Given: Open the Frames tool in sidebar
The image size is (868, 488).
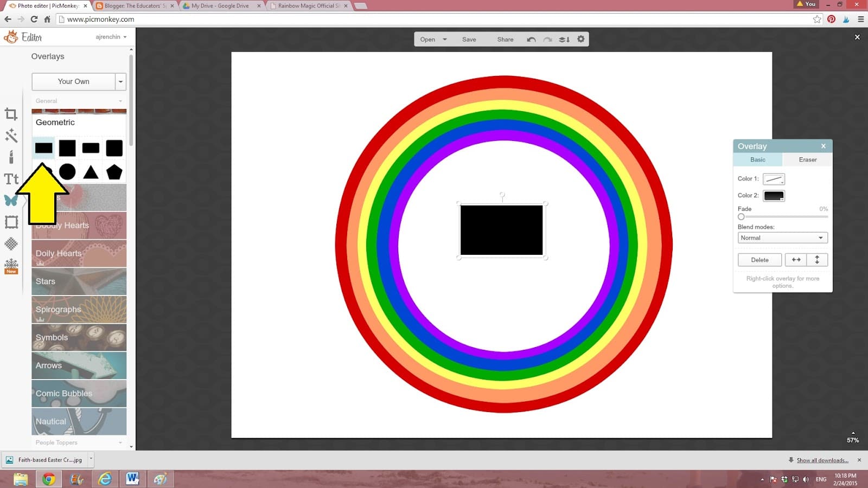Looking at the screenshot, I should point(11,222).
